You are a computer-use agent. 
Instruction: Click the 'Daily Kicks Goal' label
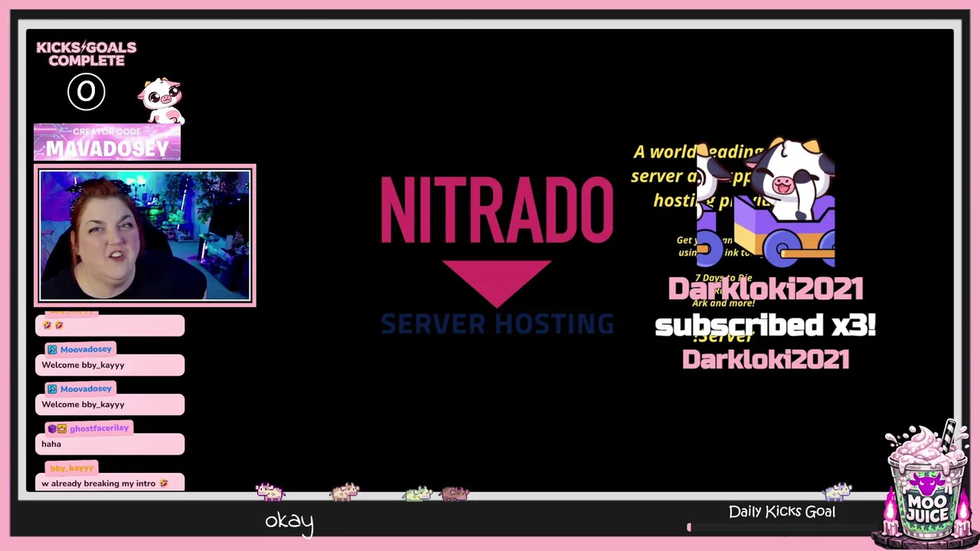point(782,511)
